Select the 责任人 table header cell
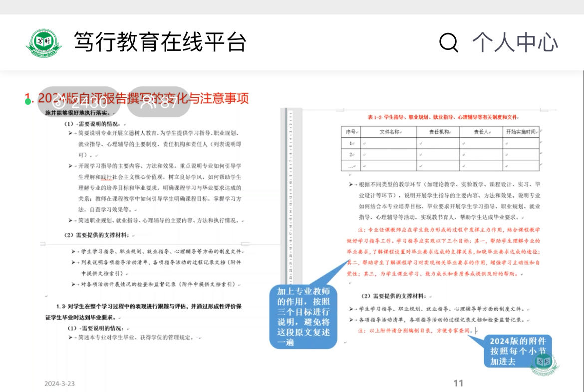Viewport: 584px width, 392px height. (481, 132)
